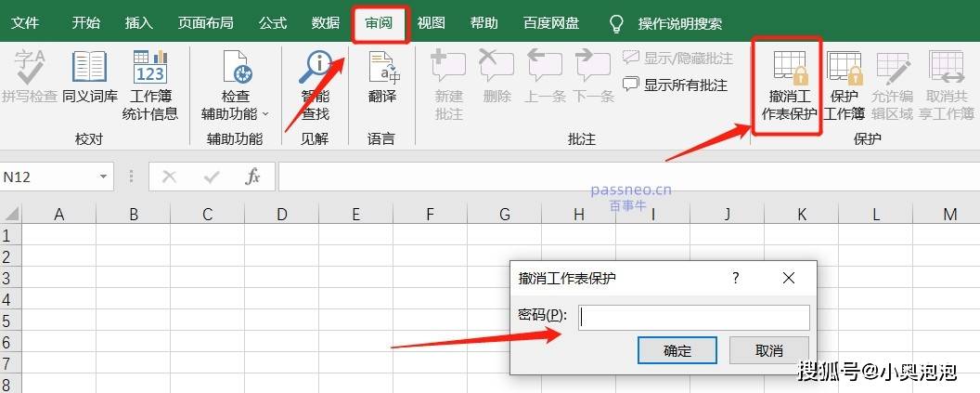This screenshot has width=980, height=393.
Task: Select column D header
Action: (281, 215)
